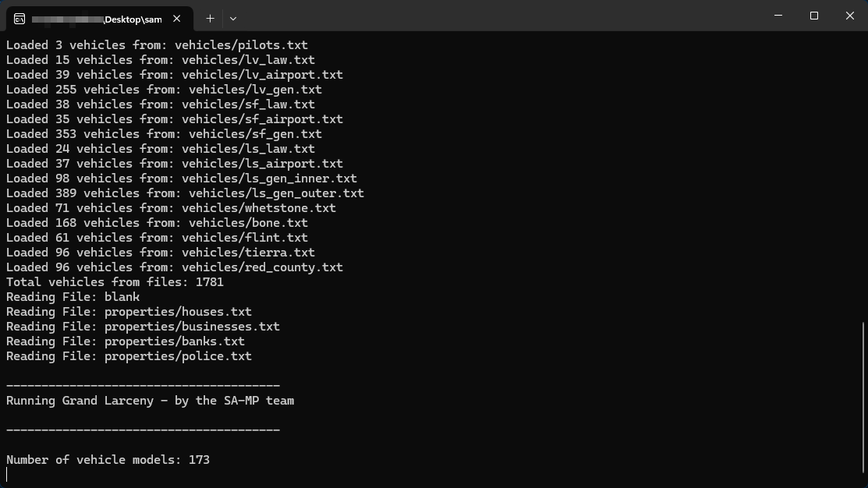The image size is (868, 488).
Task: Open a new terminal tab
Action: [210, 18]
